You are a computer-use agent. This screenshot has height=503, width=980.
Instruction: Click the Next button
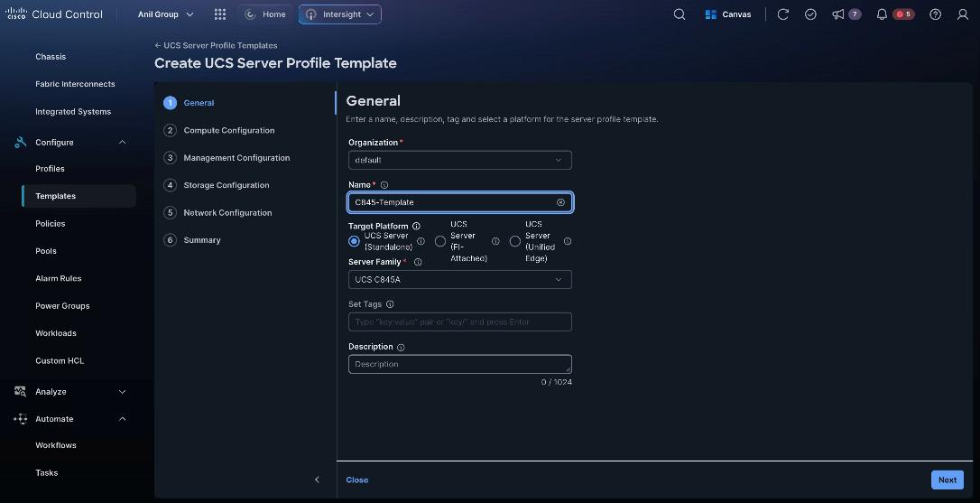click(x=947, y=480)
